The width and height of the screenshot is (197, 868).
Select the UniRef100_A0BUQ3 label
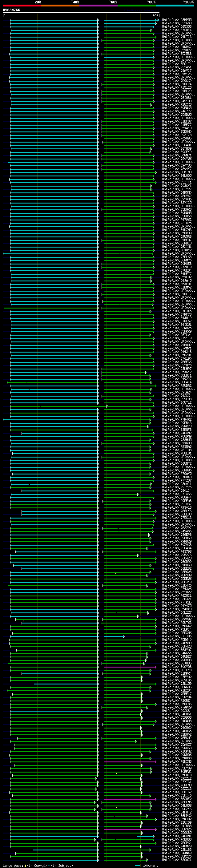coord(177,840)
